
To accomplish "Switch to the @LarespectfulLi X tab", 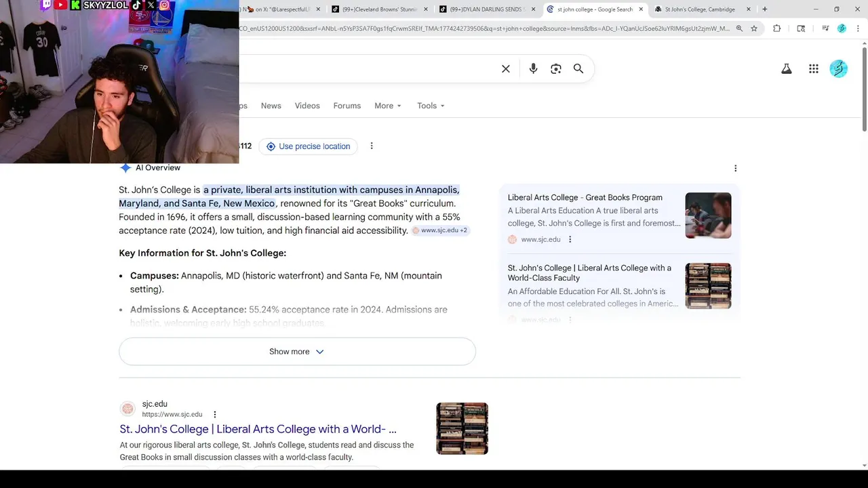I will pyautogui.click(x=281, y=9).
